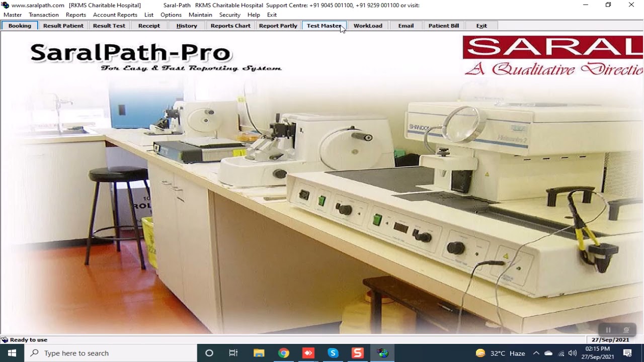Screen dimensions: 644x362
Task: Click the Email toolbar button
Action: click(406, 26)
